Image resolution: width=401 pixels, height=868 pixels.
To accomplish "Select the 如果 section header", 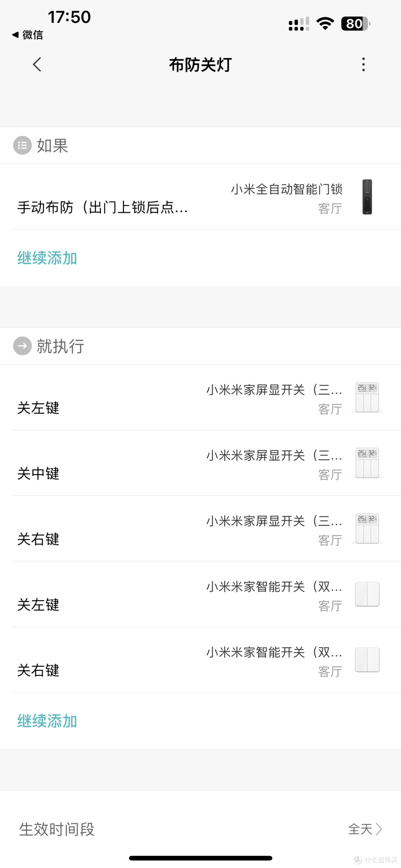I will (52, 146).
